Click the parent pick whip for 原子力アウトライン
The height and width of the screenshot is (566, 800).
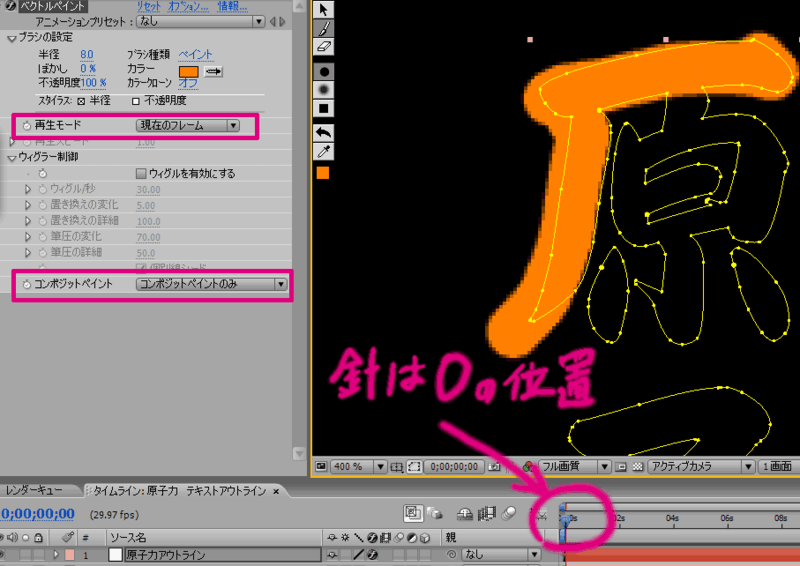(x=451, y=554)
